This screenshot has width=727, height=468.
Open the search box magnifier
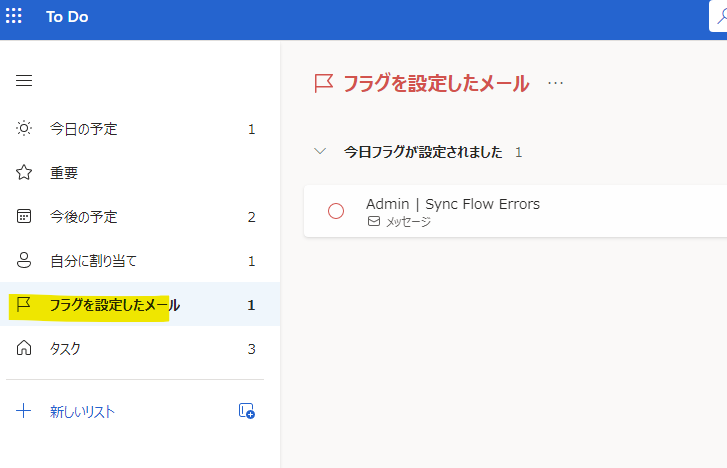click(721, 17)
